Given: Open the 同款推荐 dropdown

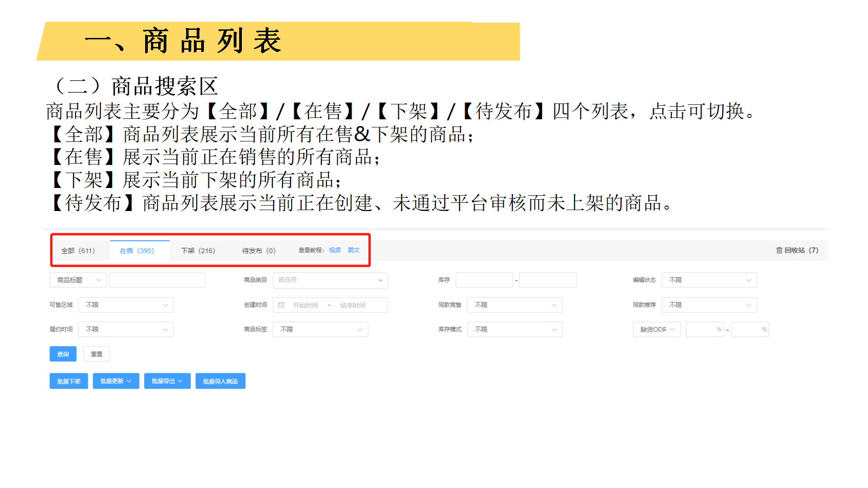Looking at the screenshot, I should pyautogui.click(x=709, y=305).
